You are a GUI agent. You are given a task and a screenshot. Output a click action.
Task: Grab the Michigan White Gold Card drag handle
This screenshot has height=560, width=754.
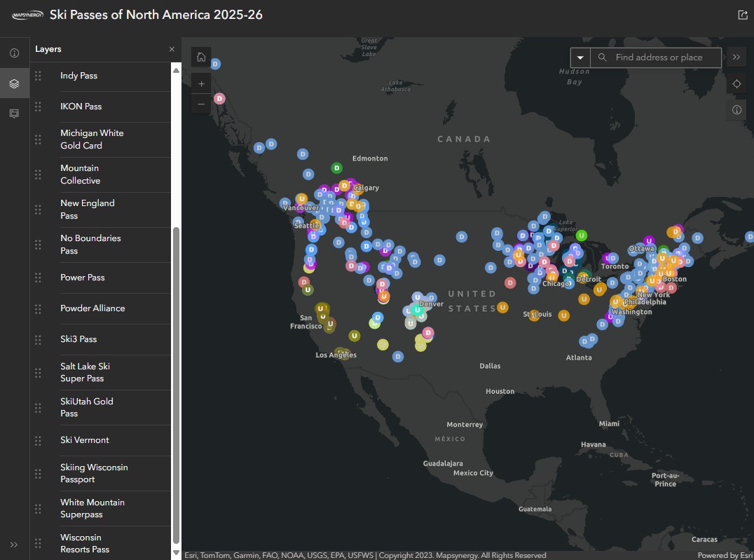(x=38, y=139)
